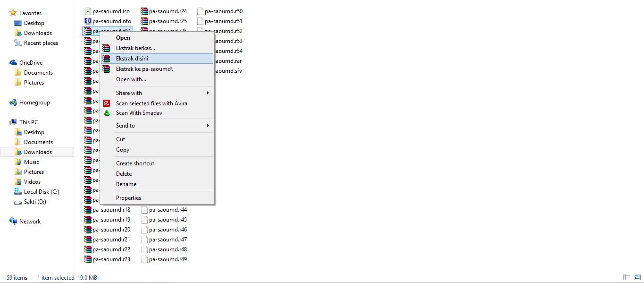Open Desktop under Favorites
This screenshot has height=283, width=644.
(34, 23)
